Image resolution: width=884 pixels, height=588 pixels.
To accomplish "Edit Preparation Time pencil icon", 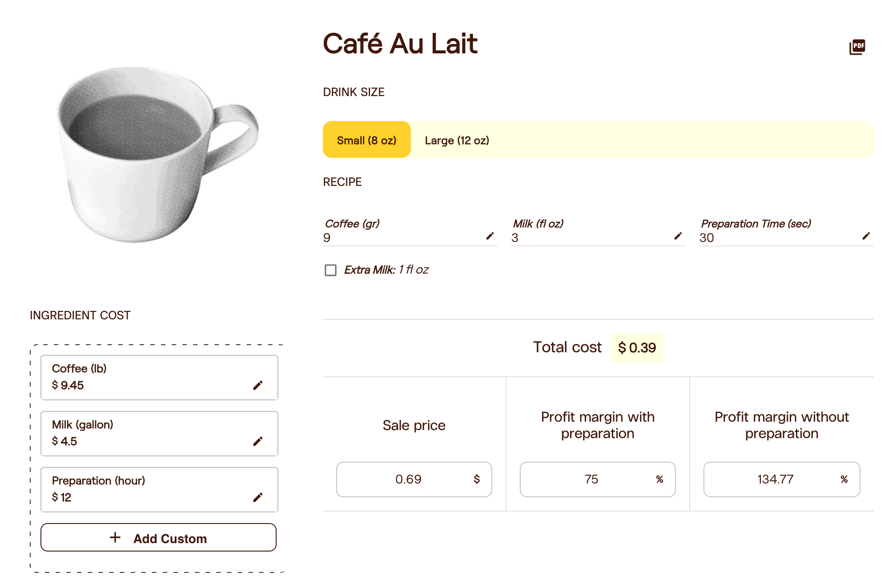I will click(866, 236).
